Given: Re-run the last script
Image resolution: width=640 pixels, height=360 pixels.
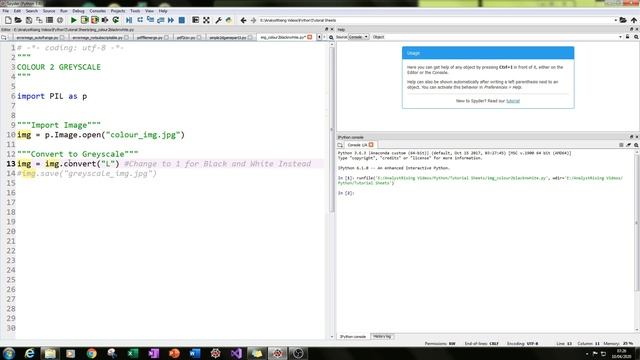Looking at the screenshot, I should point(116,20).
